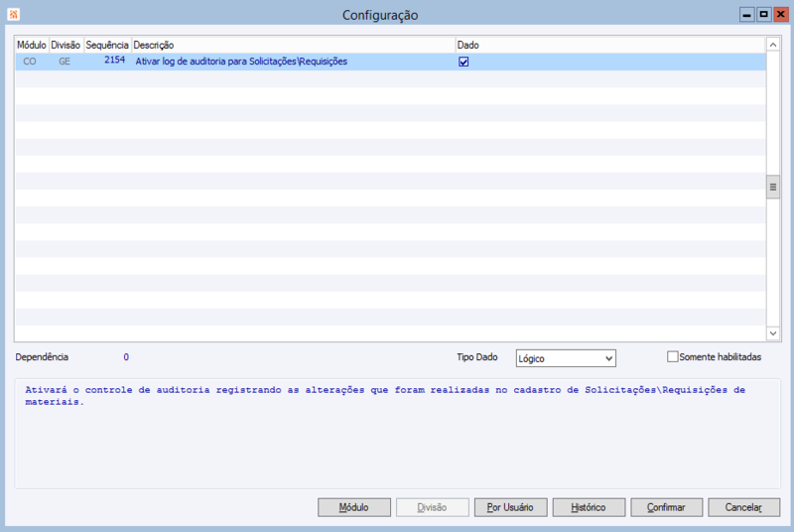794x532 pixels.
Task: Click the Descrição column header
Action: [x=293, y=45]
